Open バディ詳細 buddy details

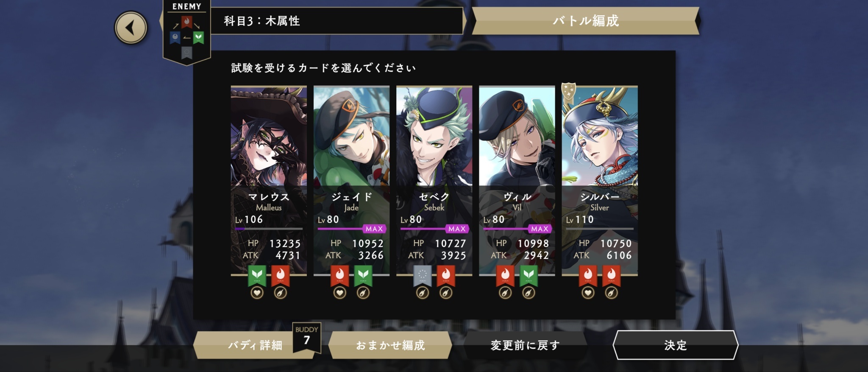coord(255,345)
